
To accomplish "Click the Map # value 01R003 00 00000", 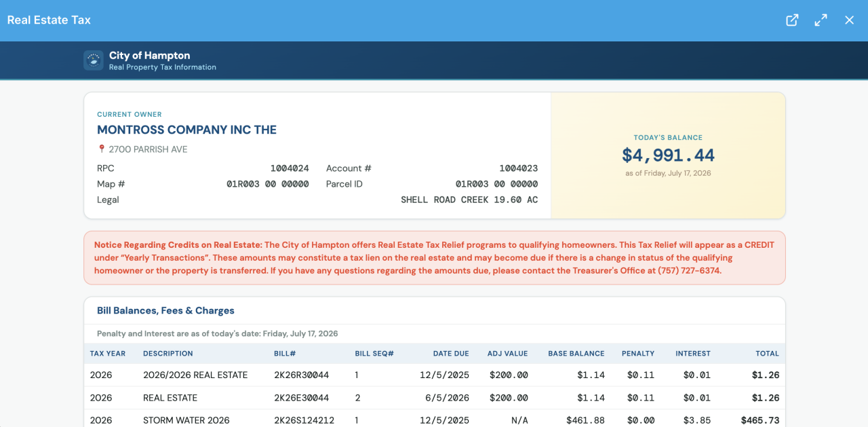I will coord(267,184).
